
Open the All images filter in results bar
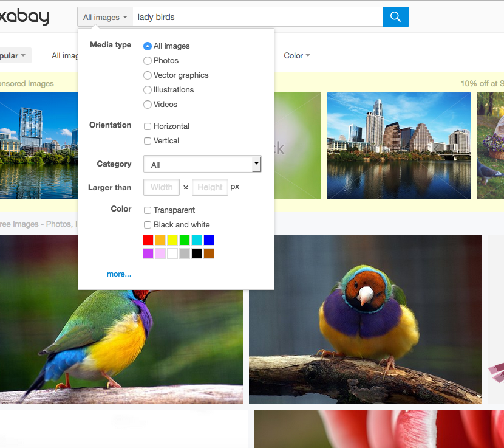tap(64, 56)
